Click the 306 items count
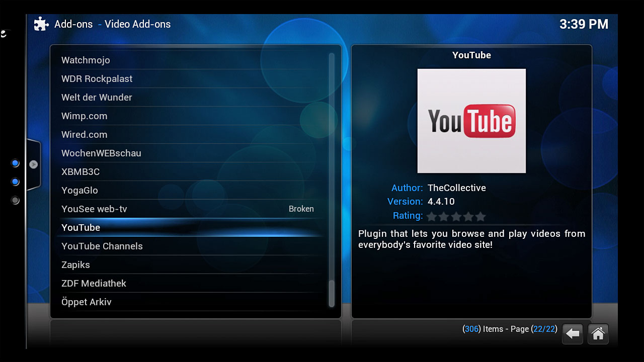Viewport: 644px width, 362px height. pyautogui.click(x=471, y=329)
